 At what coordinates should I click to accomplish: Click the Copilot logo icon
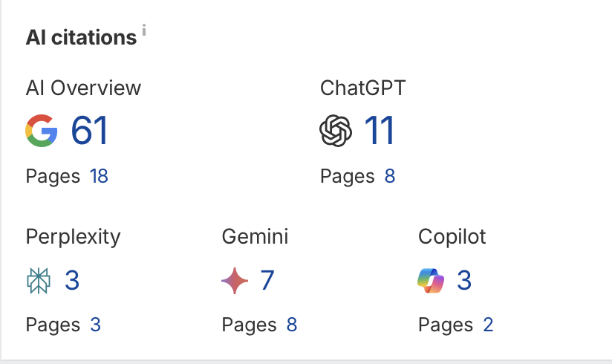[x=431, y=281]
